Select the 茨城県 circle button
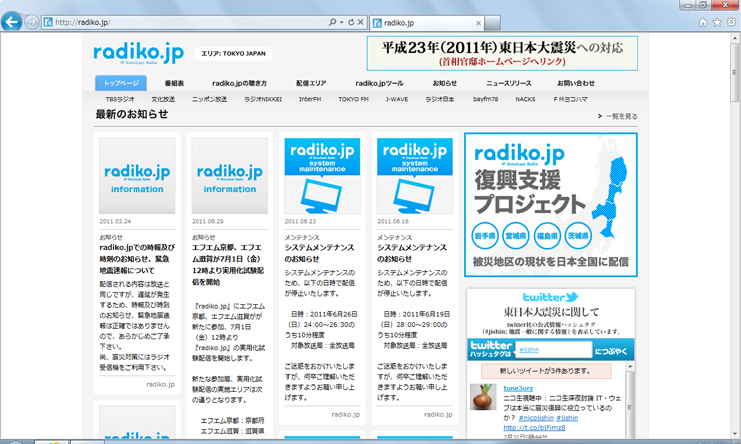 pyautogui.click(x=577, y=235)
